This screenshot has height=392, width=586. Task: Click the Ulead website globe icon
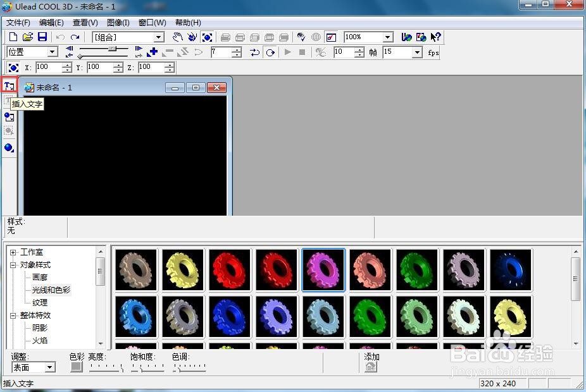[407, 37]
